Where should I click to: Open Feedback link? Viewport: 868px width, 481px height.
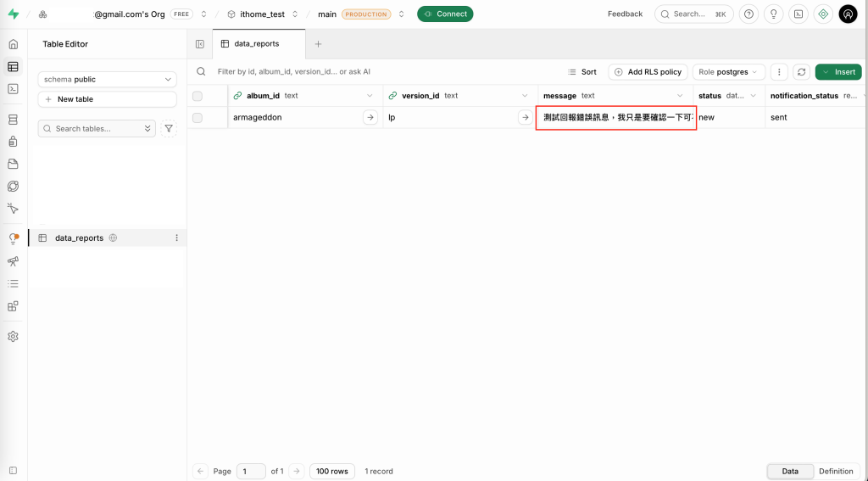point(625,14)
